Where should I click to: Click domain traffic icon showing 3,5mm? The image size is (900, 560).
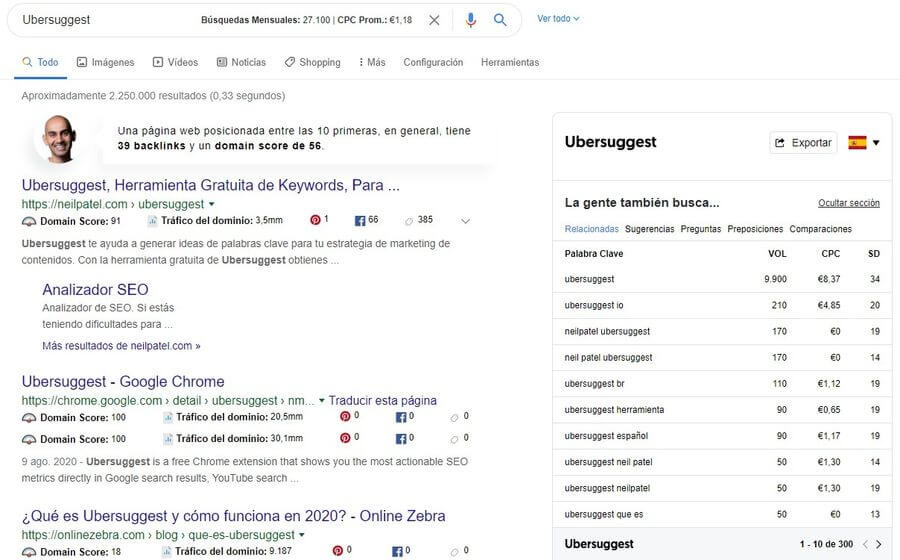click(152, 221)
